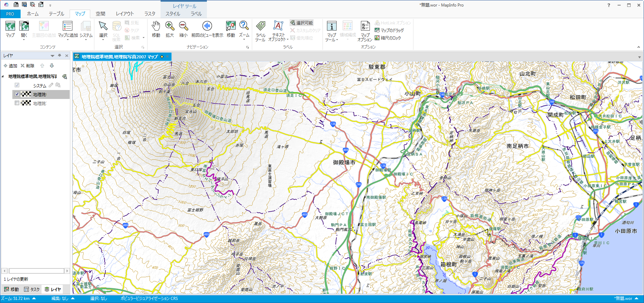
Task: Open マップオプション checklist icon
Action: (x=365, y=26)
